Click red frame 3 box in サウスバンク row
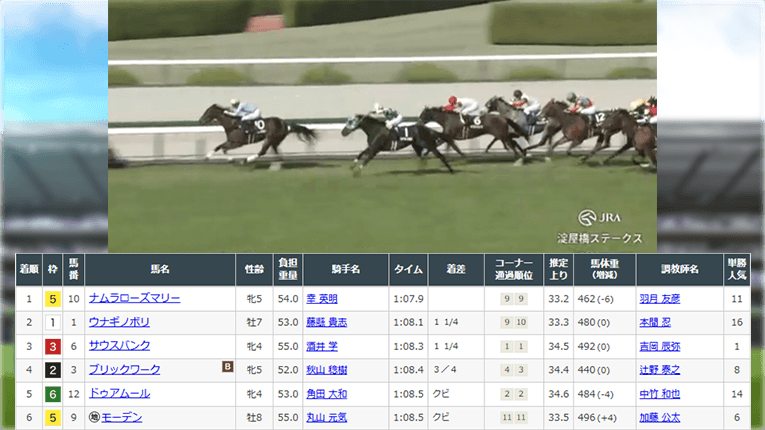Screen dimensions: 765x430 (x=53, y=347)
